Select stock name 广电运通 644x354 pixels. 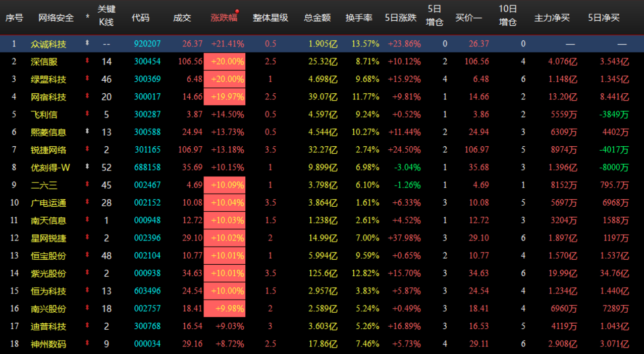click(x=48, y=203)
